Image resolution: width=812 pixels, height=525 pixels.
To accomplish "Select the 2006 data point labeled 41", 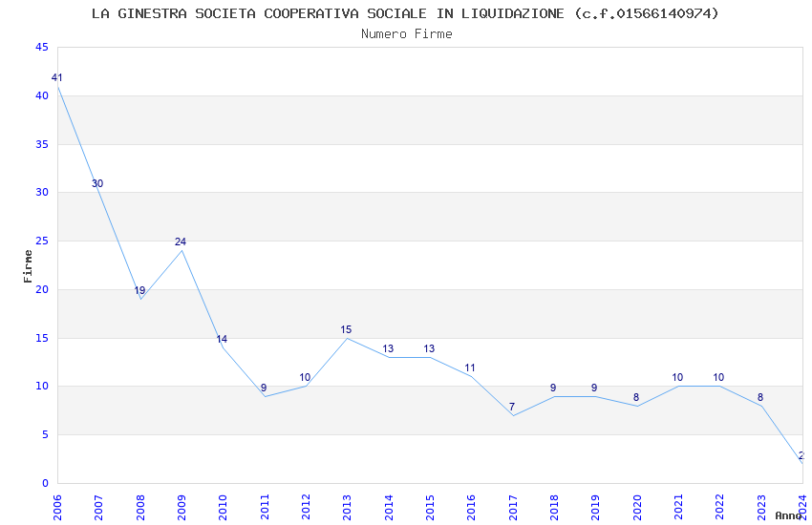I will [x=58, y=86].
